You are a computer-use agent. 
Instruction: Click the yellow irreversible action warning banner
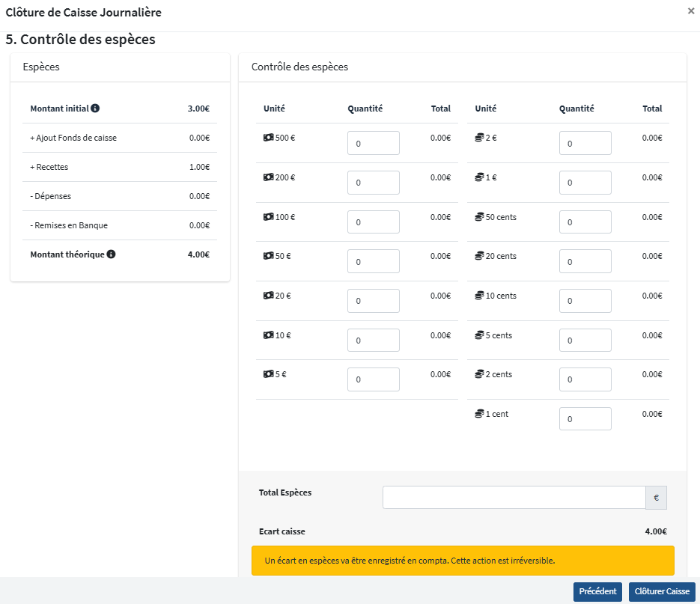tap(463, 561)
